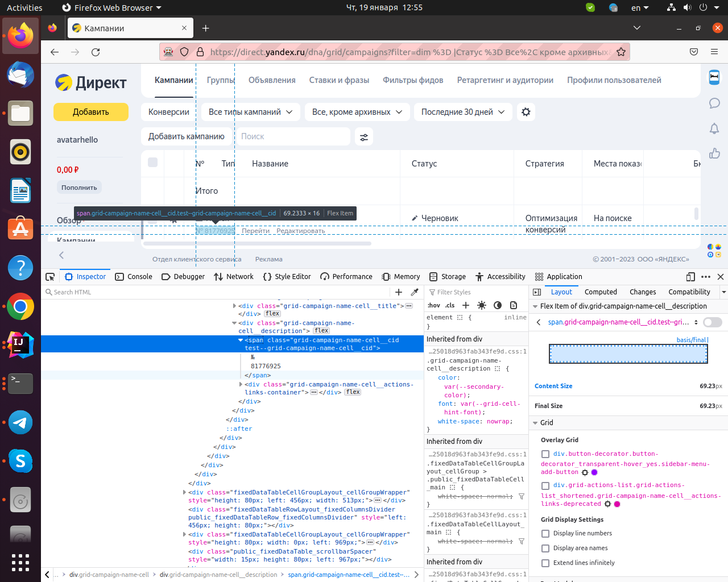
Task: Switch to the Console tab
Action: click(134, 277)
